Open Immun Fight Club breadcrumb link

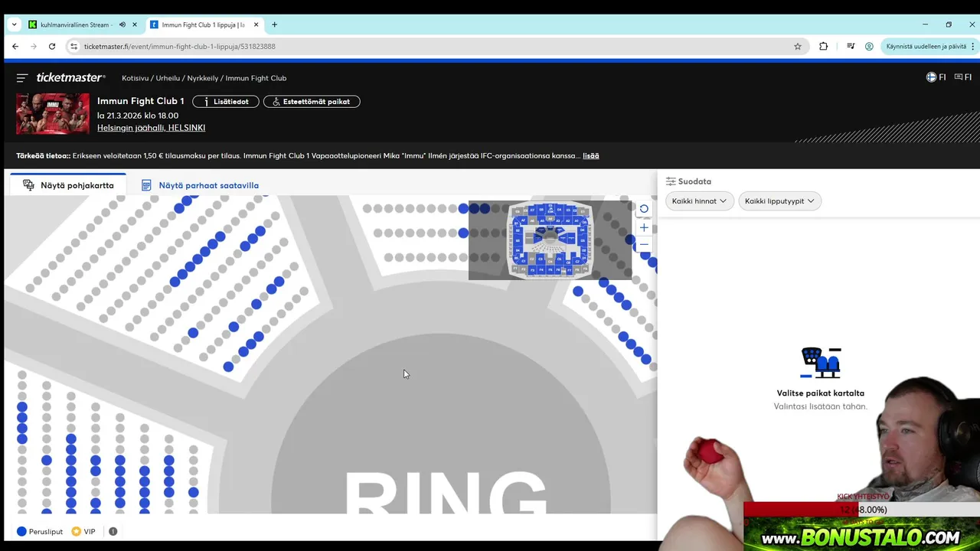[x=256, y=78]
